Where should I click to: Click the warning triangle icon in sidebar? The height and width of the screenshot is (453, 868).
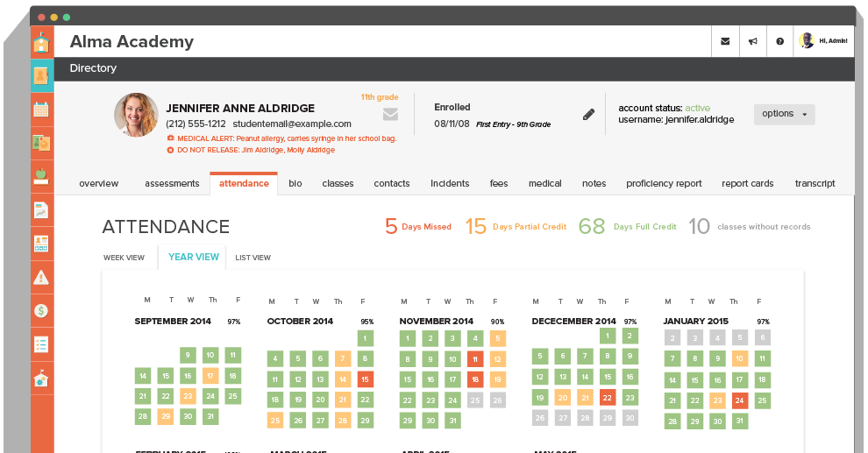coord(41,278)
